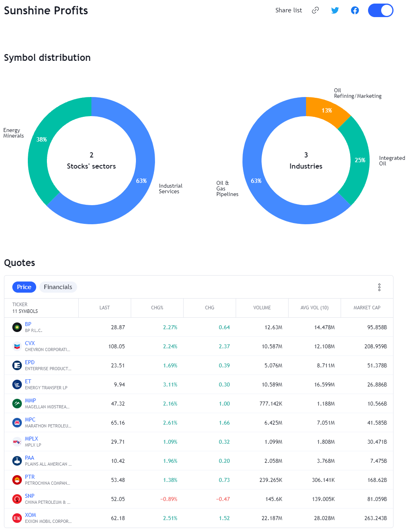The image size is (407, 532).
Task: Click MMP volume 777.142K
Action: tap(271, 404)
